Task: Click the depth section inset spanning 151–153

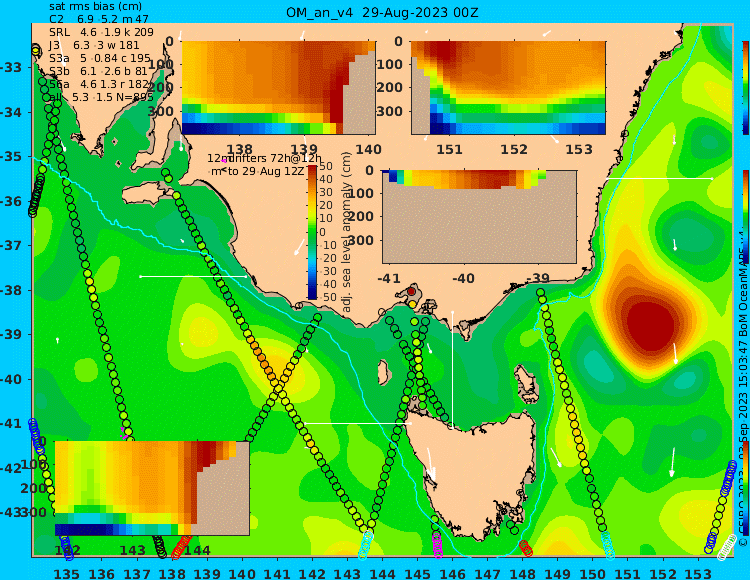Action: [x=508, y=88]
